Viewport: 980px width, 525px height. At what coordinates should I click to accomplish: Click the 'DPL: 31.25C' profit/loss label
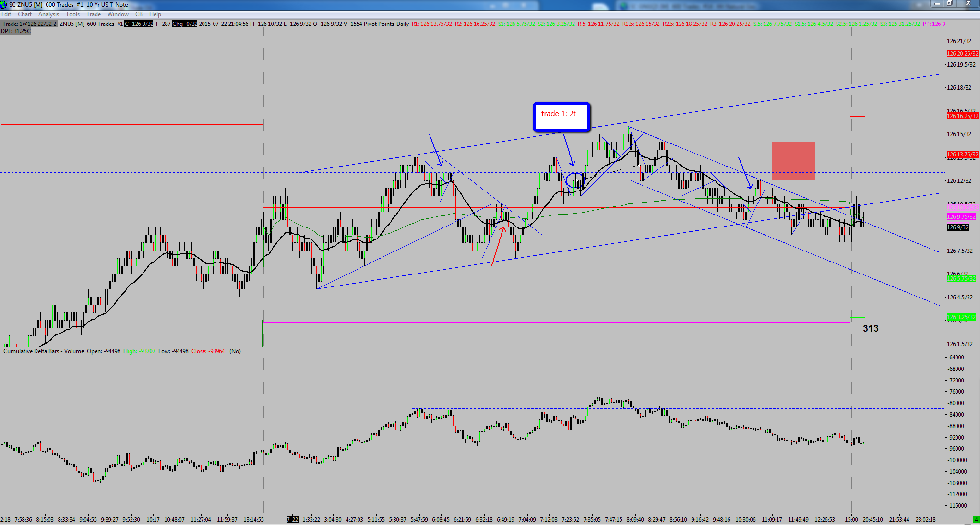16,31
